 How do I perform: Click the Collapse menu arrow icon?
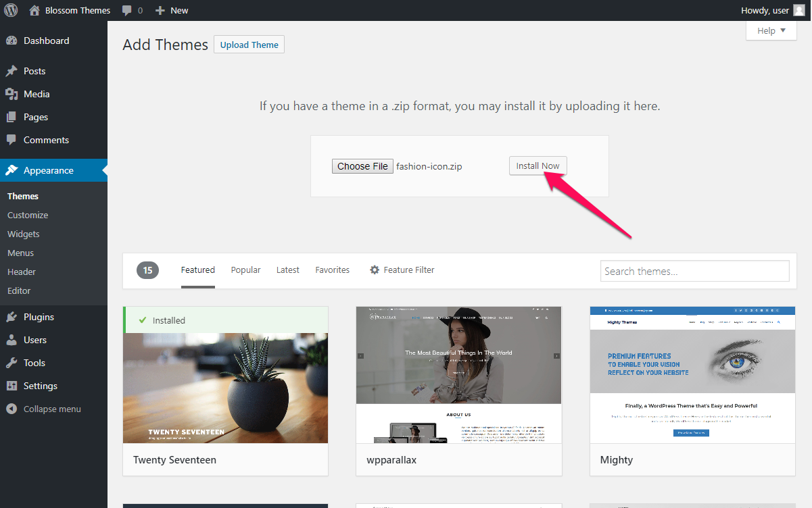tap(11, 409)
